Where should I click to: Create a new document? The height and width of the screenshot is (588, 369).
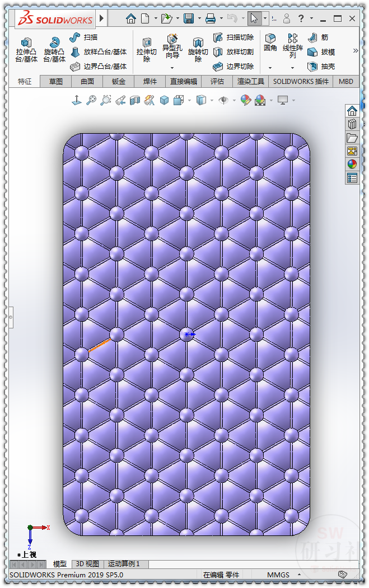point(145,18)
